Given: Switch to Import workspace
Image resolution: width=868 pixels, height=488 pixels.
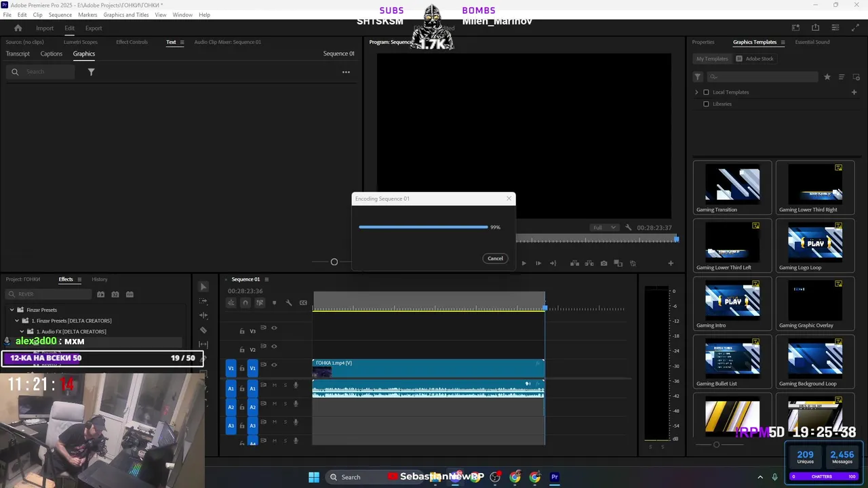Looking at the screenshot, I should [x=45, y=28].
